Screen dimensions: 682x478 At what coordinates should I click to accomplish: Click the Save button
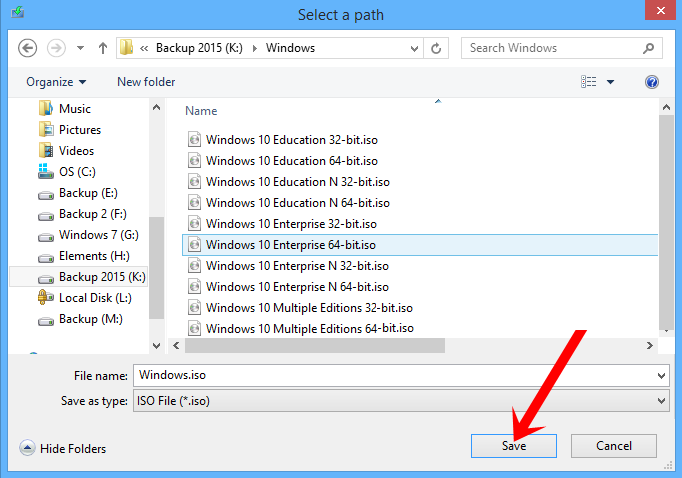[x=513, y=446]
